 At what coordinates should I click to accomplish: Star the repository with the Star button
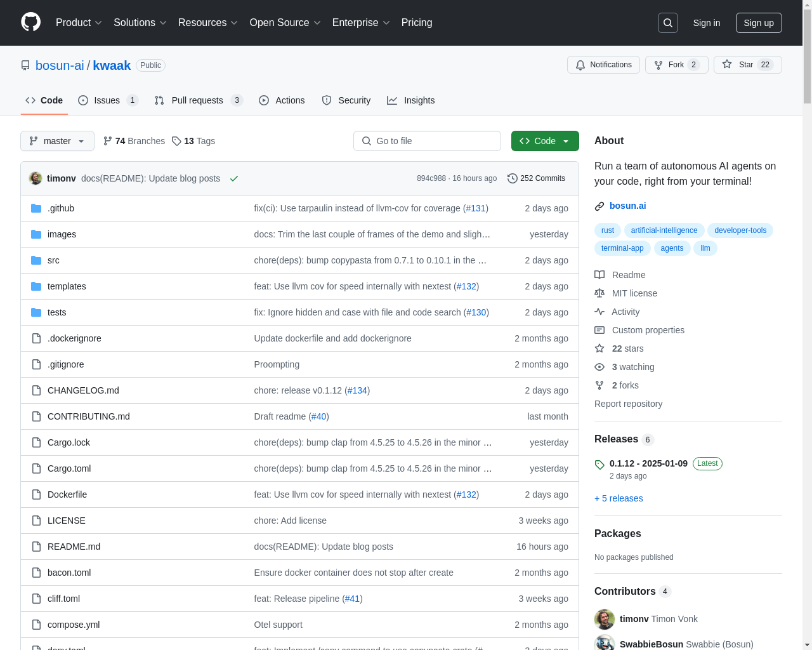click(747, 65)
